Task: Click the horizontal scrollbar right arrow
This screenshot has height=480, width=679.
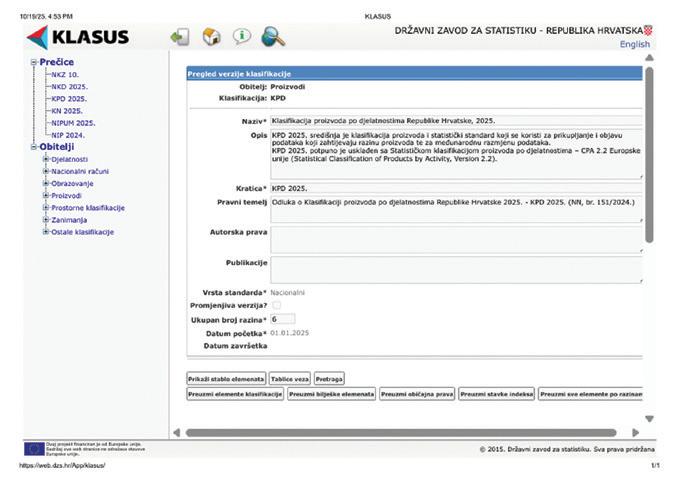Action: 635,432
